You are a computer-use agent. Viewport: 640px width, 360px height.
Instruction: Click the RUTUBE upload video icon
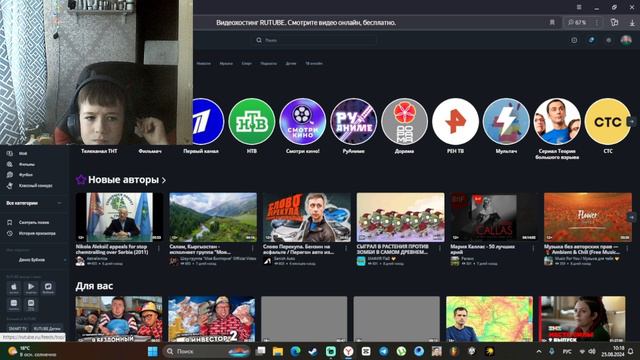(x=574, y=40)
